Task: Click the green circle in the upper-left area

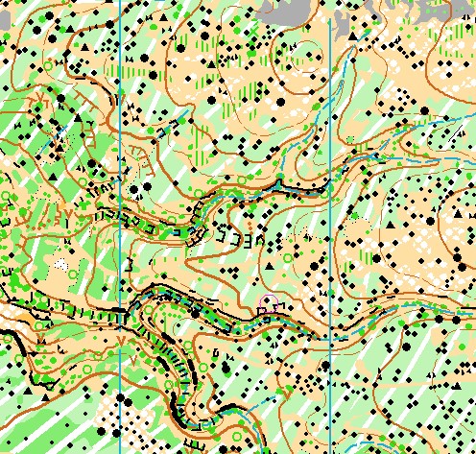Action: 48,66
